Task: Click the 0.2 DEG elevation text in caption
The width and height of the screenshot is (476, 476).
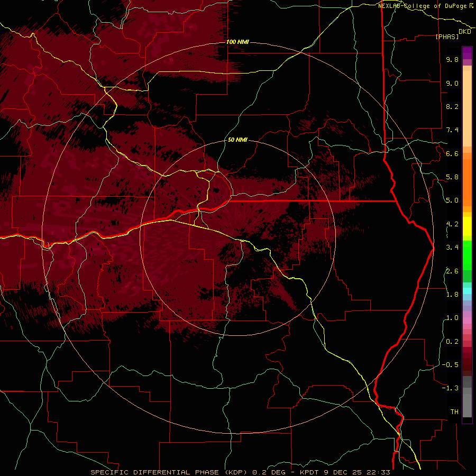Action: click(269, 472)
